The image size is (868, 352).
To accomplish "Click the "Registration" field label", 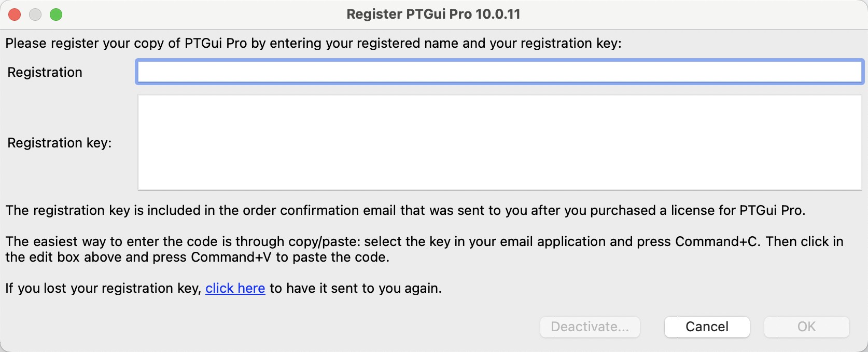I will [45, 72].
